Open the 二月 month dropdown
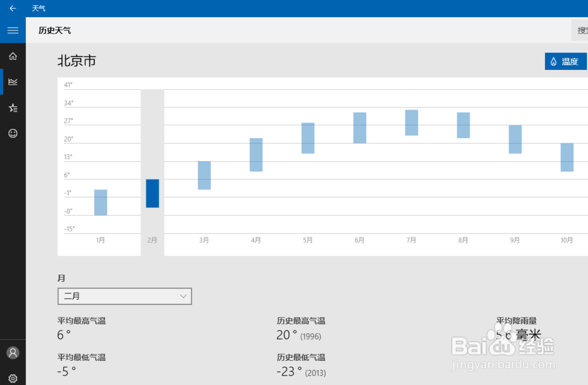588x385 pixels. coord(124,296)
